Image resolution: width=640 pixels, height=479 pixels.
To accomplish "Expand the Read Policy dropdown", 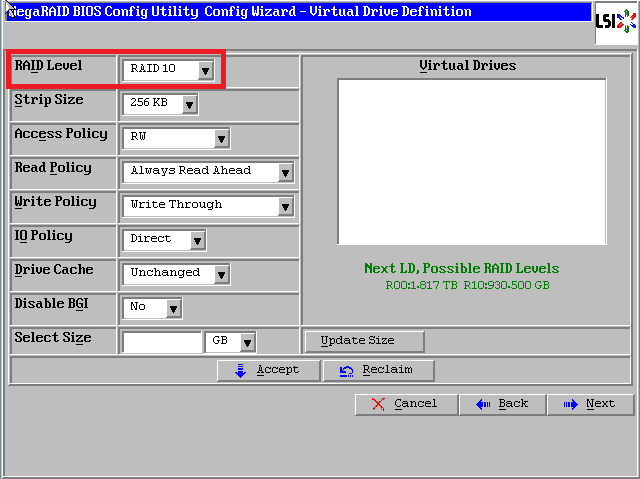I will pos(285,172).
